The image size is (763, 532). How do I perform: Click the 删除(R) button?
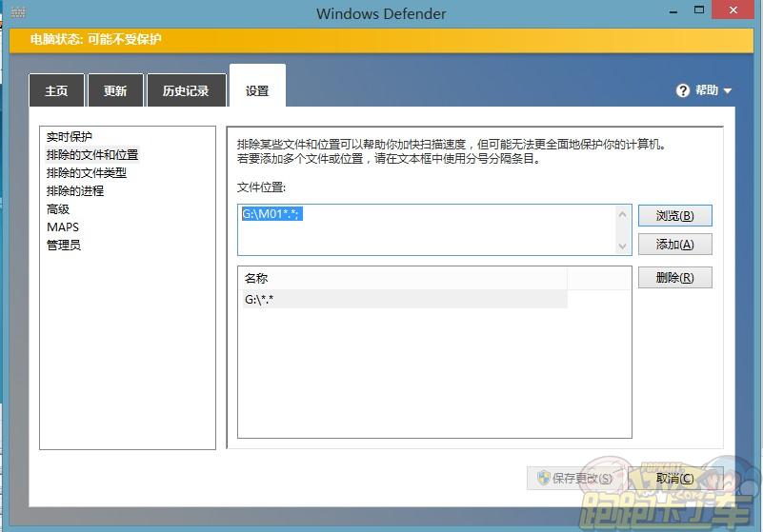[x=675, y=277]
